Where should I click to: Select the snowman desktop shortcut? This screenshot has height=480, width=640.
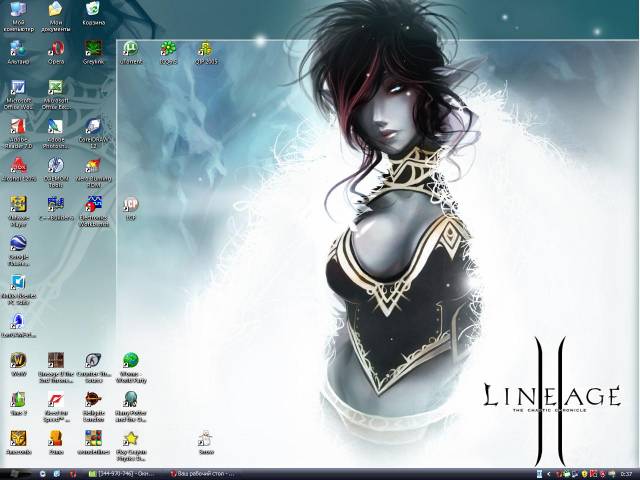pyautogui.click(x=206, y=438)
